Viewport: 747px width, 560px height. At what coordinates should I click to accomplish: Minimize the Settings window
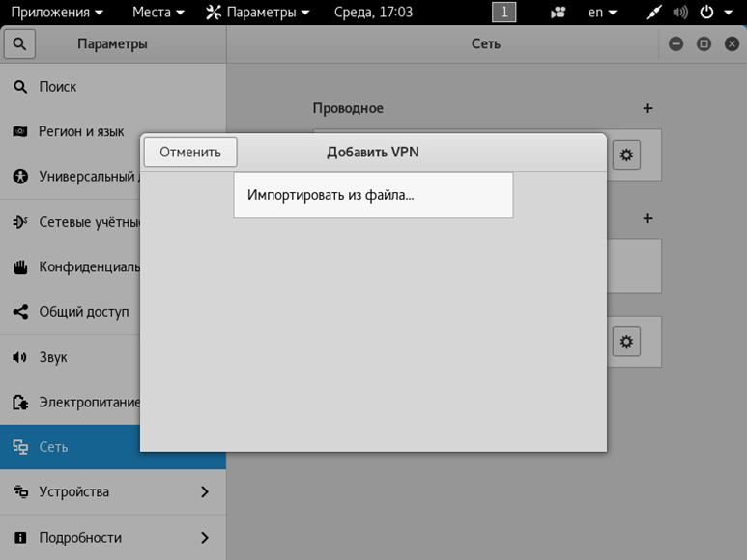point(675,44)
